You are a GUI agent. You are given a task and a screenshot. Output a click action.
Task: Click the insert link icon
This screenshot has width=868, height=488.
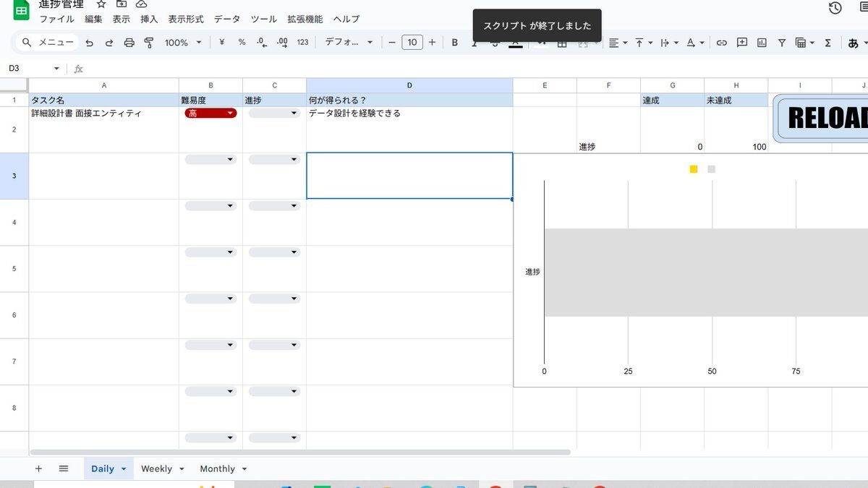(x=721, y=43)
